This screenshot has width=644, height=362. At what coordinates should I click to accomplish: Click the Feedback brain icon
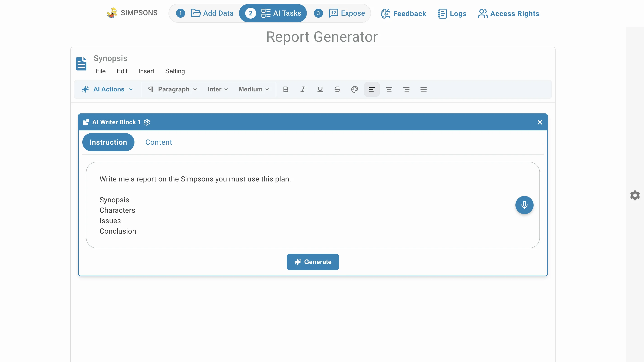point(385,14)
